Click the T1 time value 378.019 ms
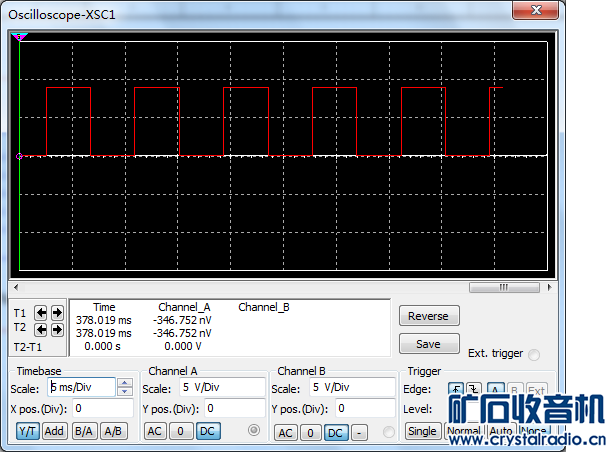Screen dimensions: 614x452 pyautogui.click(x=104, y=320)
